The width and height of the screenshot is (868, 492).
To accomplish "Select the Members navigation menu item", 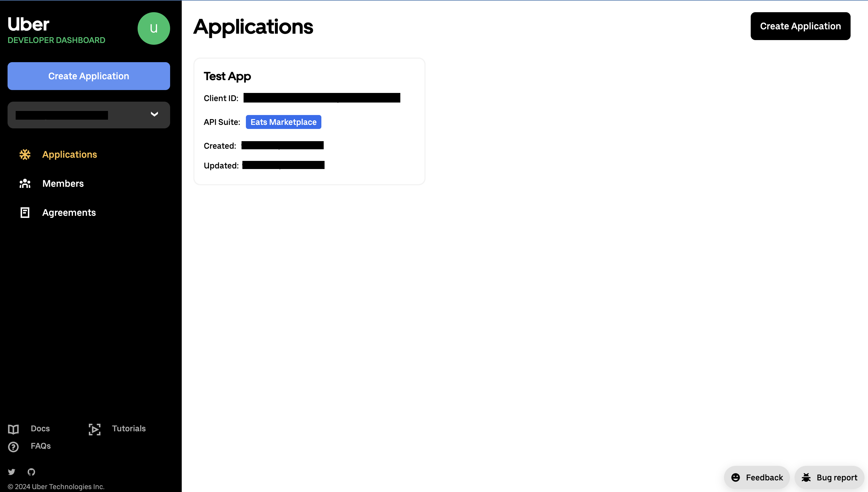I will 63,183.
